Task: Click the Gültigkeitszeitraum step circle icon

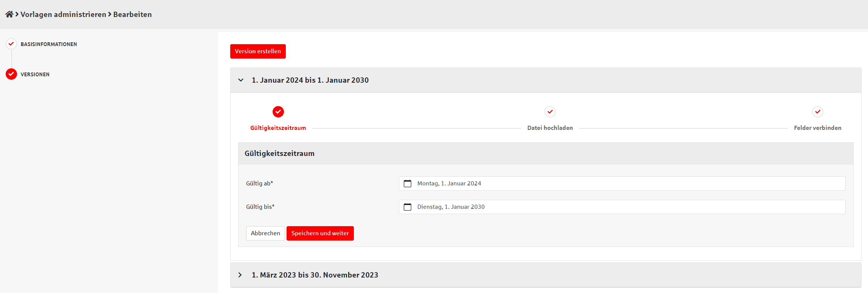Action: [x=278, y=112]
